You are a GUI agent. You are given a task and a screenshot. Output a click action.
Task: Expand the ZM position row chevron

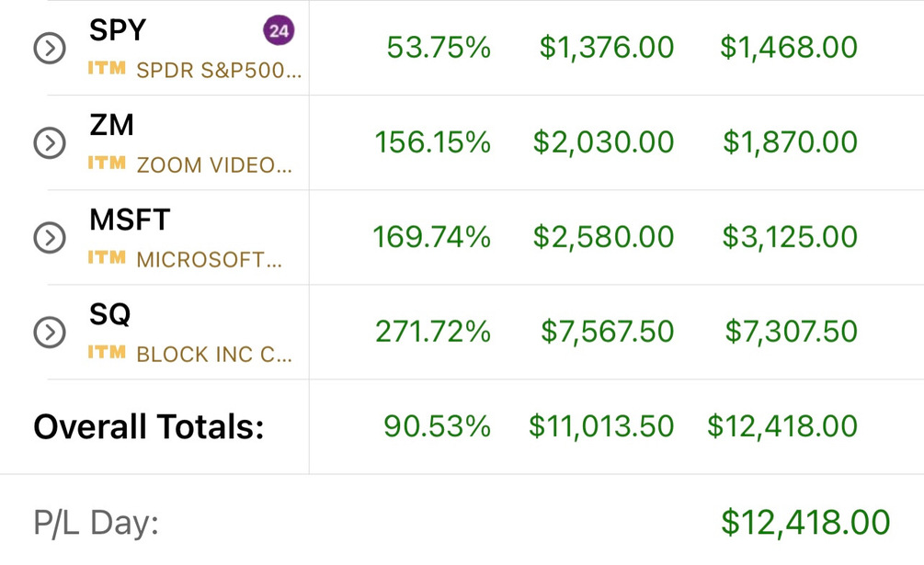tap(49, 143)
